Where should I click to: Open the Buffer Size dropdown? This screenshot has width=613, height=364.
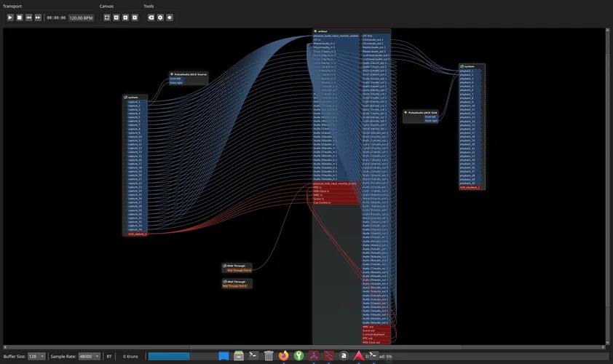tap(36, 357)
